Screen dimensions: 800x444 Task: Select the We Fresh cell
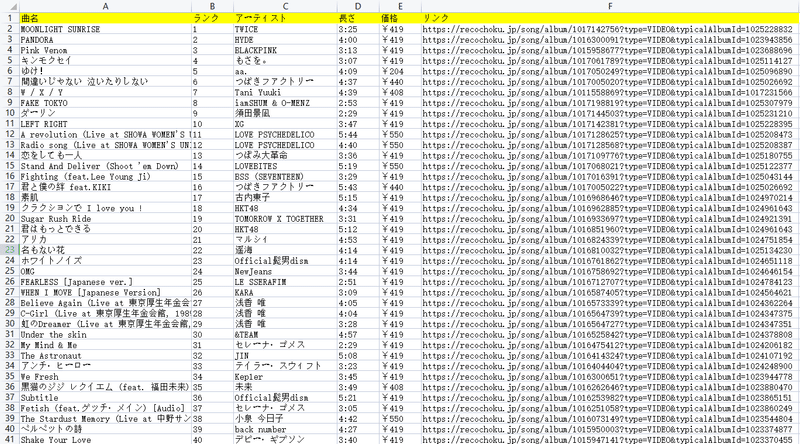(x=106, y=377)
